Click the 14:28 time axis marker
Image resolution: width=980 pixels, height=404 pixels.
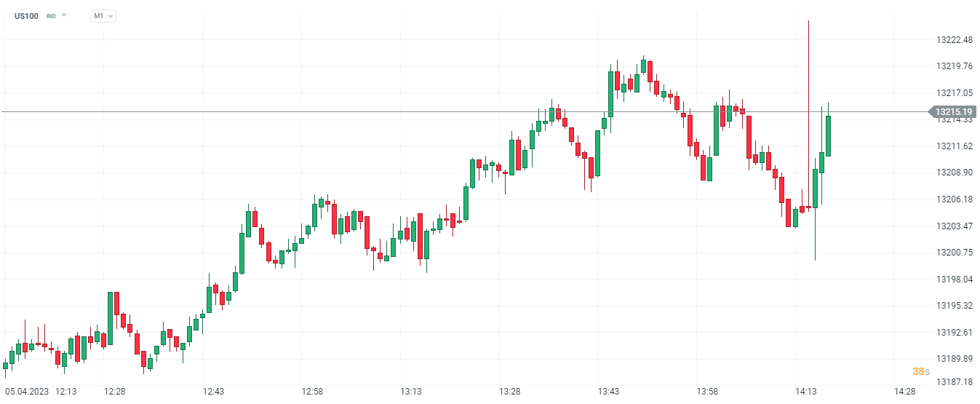tap(905, 392)
